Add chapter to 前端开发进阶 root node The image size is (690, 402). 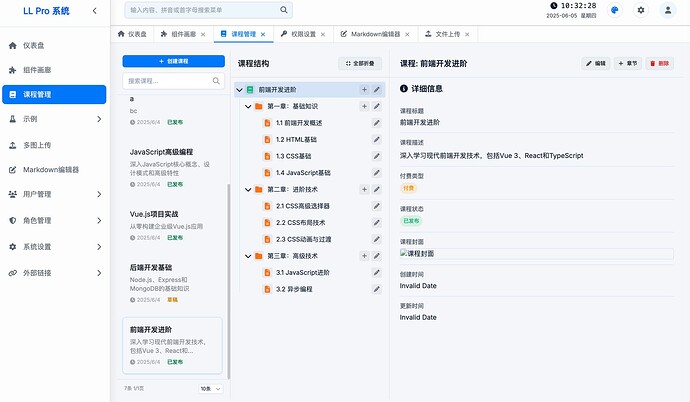[364, 90]
